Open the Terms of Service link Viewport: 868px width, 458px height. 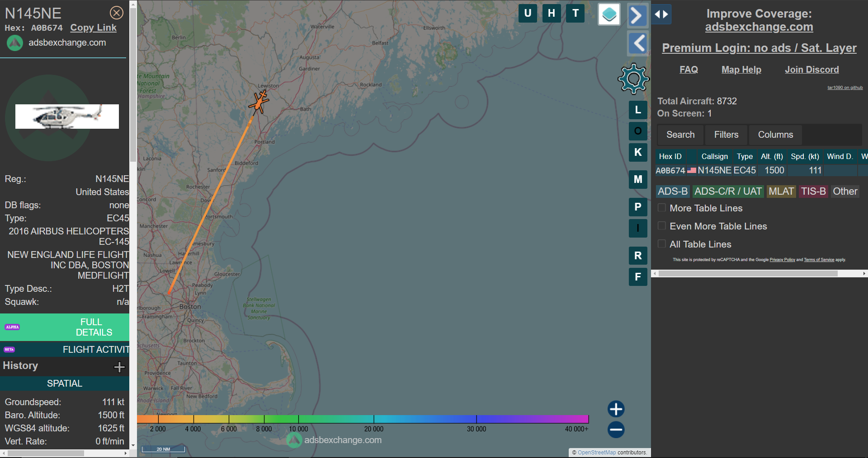coord(819,260)
